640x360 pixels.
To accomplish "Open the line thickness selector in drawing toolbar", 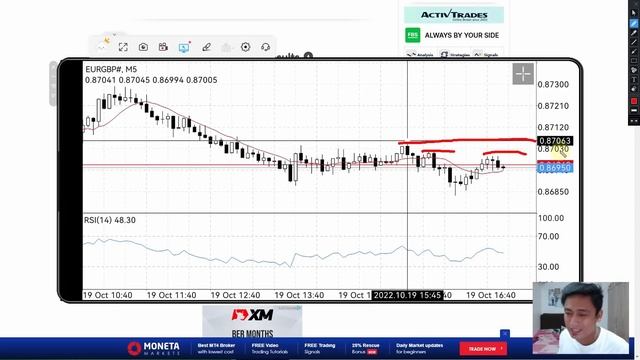I will click(634, 111).
